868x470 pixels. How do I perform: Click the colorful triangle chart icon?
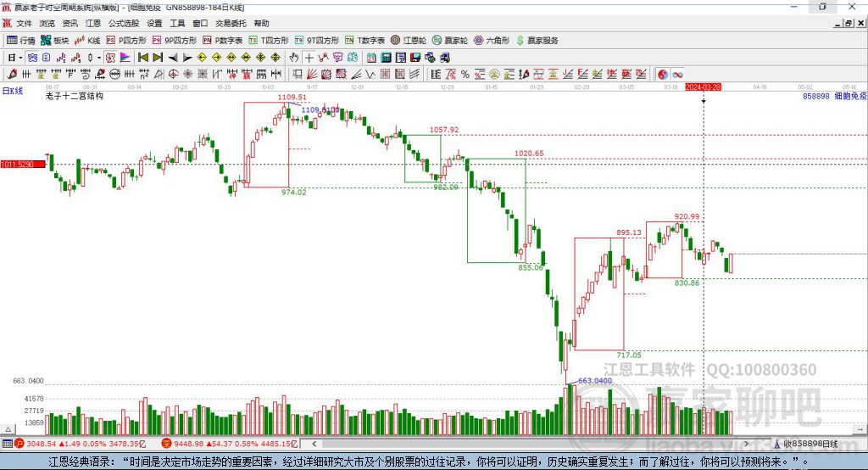tap(125, 58)
